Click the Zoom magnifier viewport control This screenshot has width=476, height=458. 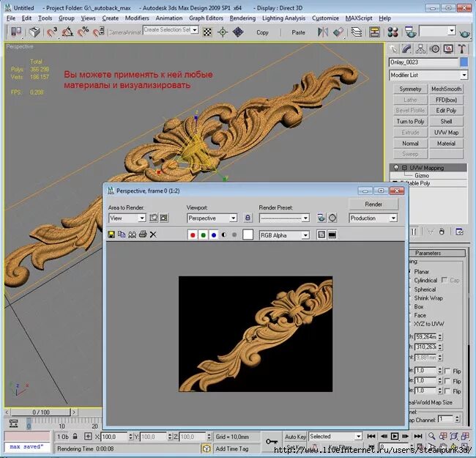[431, 436]
